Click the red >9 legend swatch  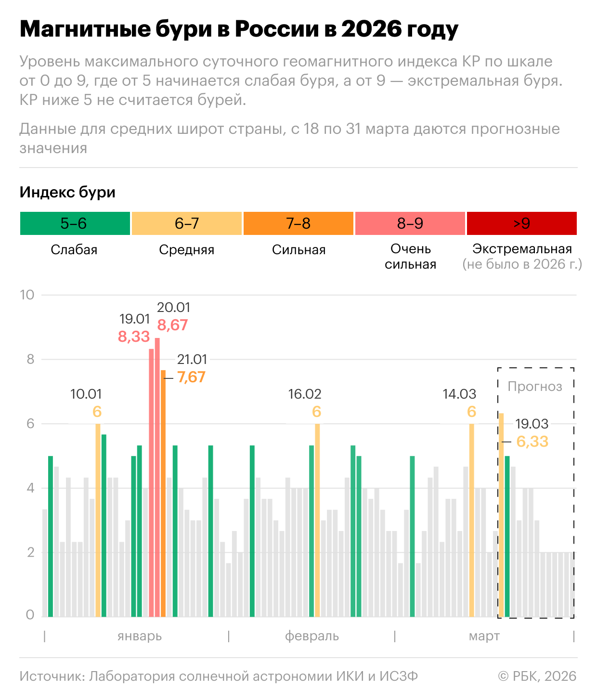522,223
